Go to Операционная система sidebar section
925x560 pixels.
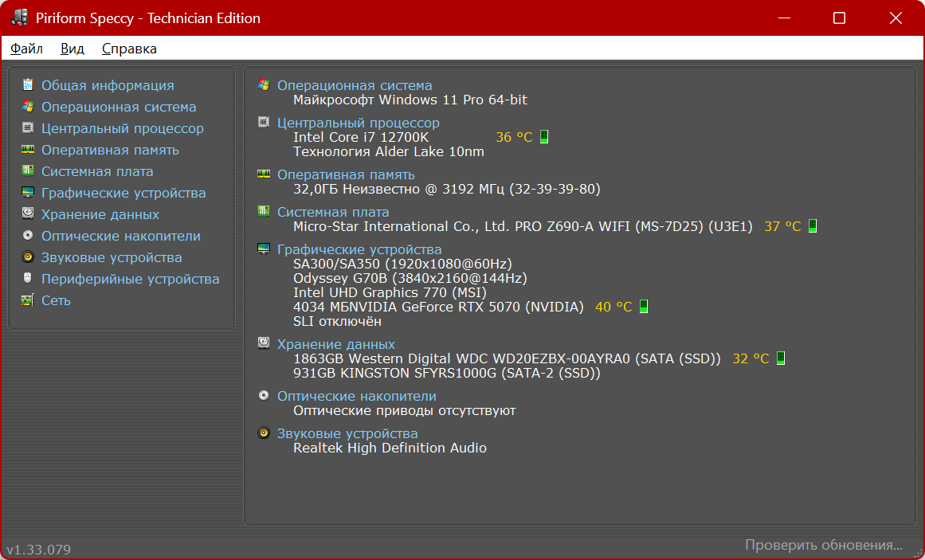[119, 107]
